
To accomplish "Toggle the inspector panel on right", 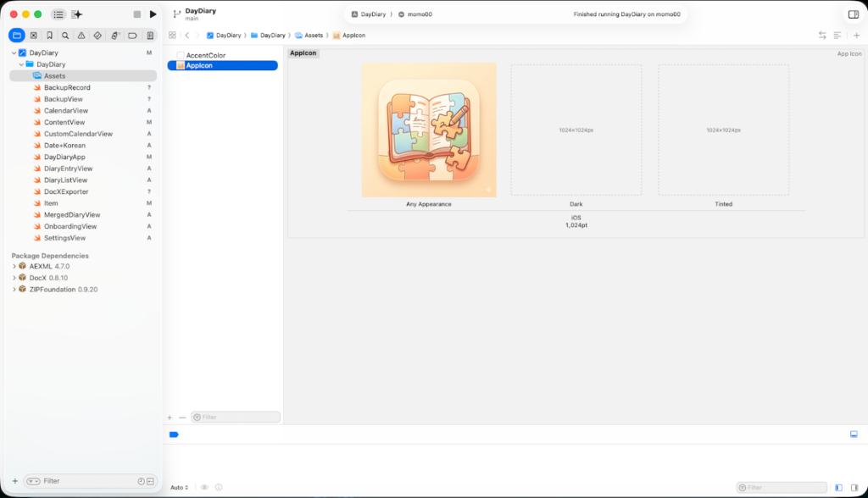I will (853, 14).
